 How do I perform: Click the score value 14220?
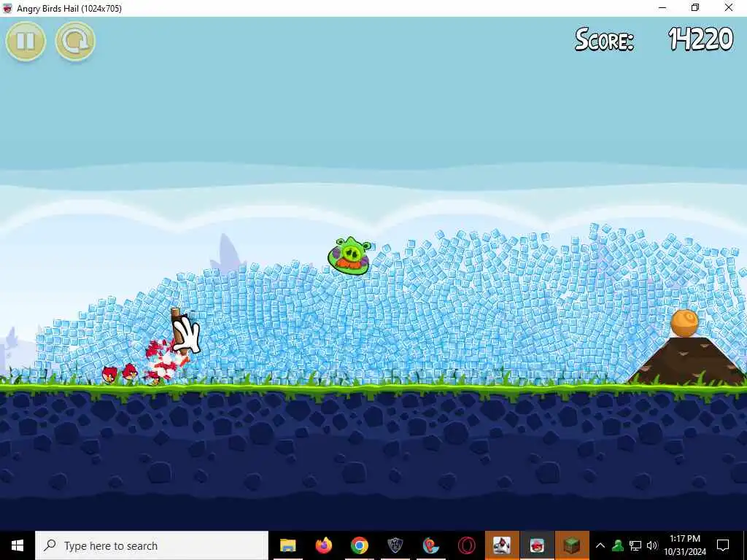point(700,39)
